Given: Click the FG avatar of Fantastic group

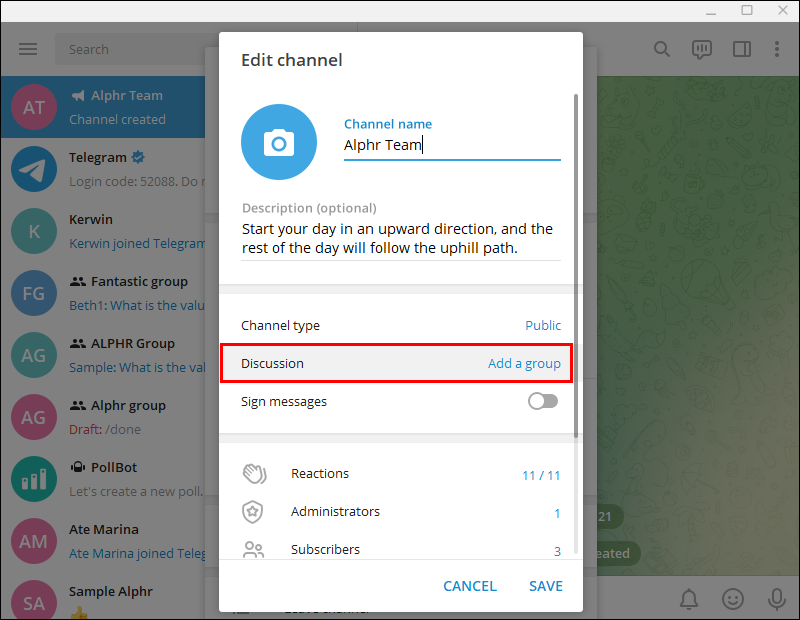Looking at the screenshot, I should [34, 293].
